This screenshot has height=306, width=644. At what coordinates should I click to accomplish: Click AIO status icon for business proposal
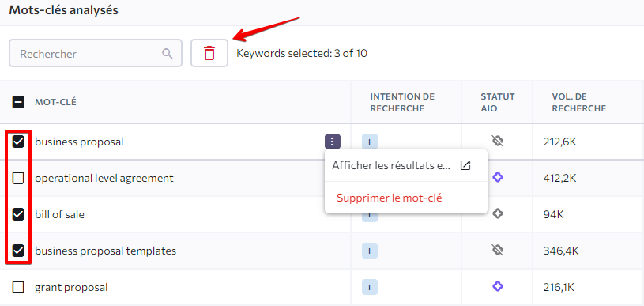click(497, 142)
